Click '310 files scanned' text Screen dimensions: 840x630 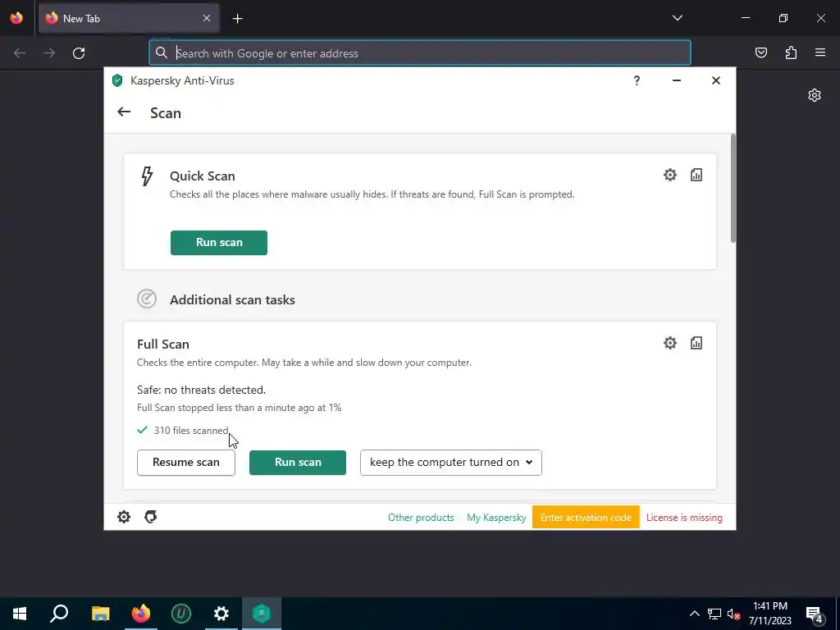point(191,430)
